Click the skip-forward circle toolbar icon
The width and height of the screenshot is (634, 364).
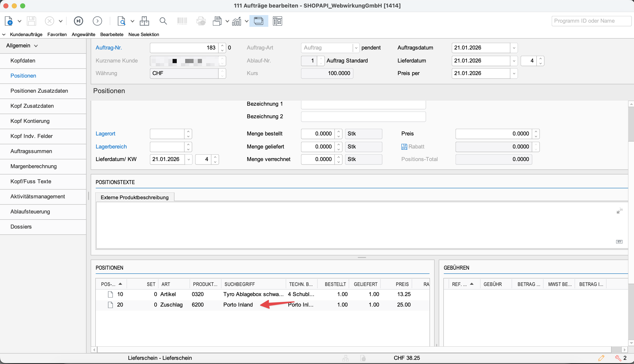click(78, 21)
